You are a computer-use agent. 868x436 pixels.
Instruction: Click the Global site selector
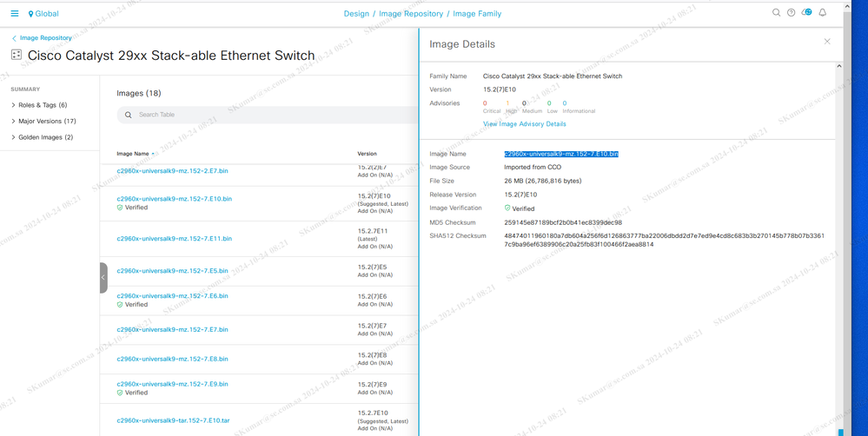click(x=43, y=14)
